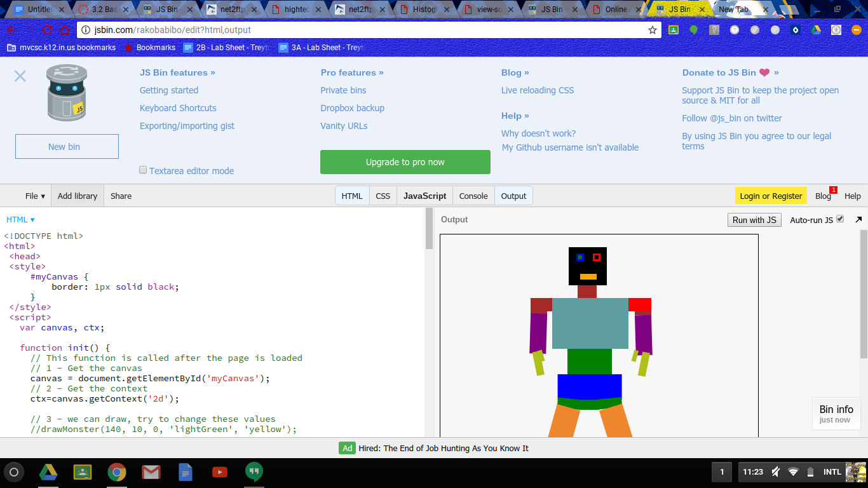This screenshot has width=868, height=488.
Task: Close the JS Bin features panel
Action: coord(20,76)
